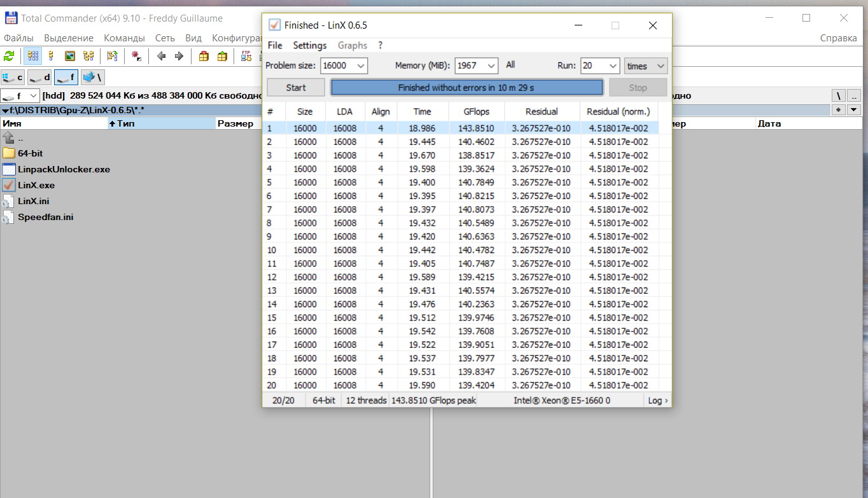Click the GFlops column header in LinX
This screenshot has height=498, width=868.
click(477, 111)
